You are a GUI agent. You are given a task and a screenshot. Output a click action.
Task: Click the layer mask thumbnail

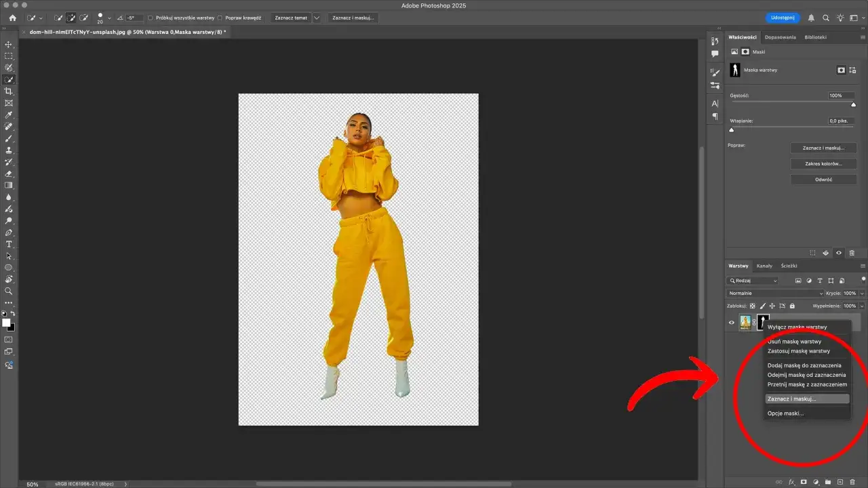tap(763, 322)
